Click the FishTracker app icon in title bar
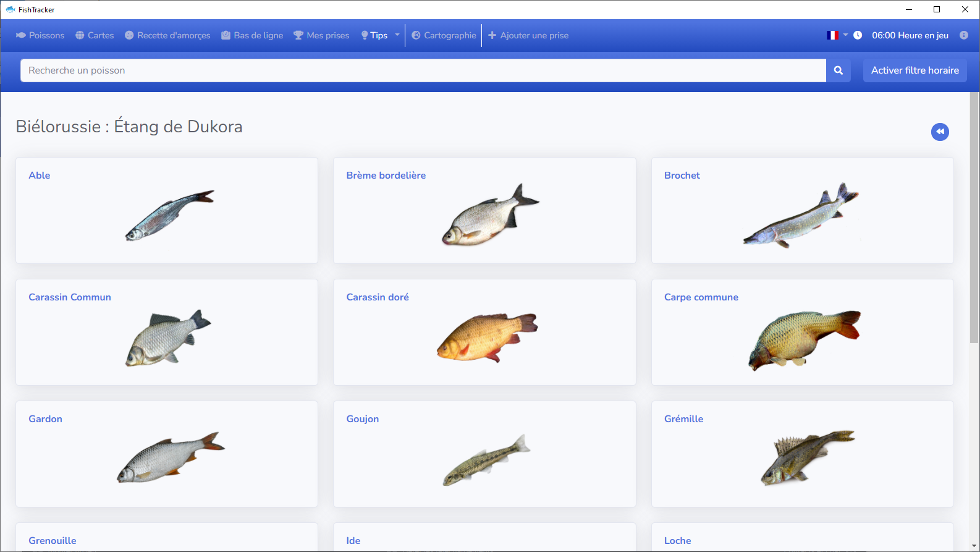 11,9
